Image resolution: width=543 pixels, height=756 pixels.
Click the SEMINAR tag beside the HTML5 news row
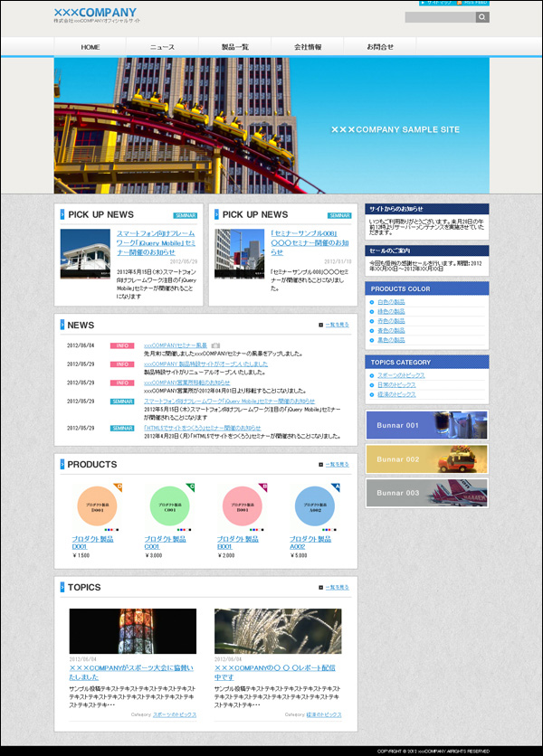coord(122,428)
